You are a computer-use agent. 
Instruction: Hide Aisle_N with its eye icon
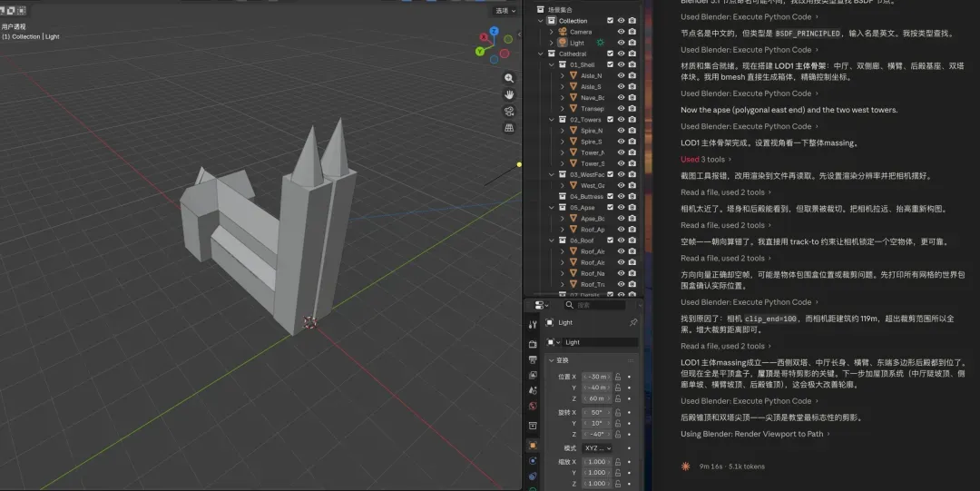(x=621, y=75)
